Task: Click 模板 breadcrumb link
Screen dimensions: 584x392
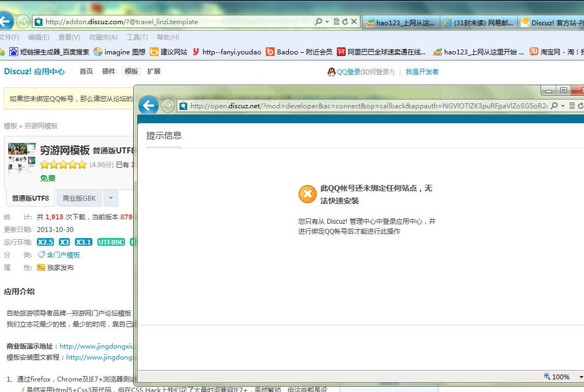Action: (x=10, y=126)
